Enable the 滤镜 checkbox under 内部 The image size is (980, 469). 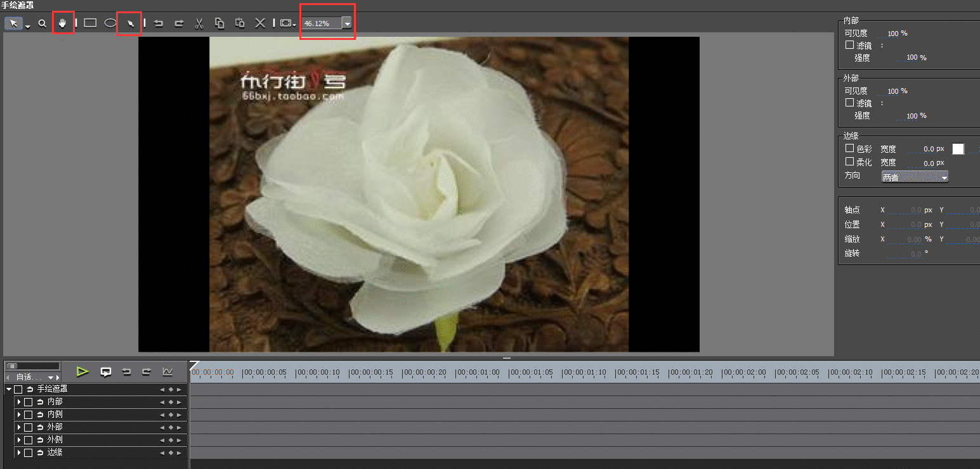pos(849,45)
